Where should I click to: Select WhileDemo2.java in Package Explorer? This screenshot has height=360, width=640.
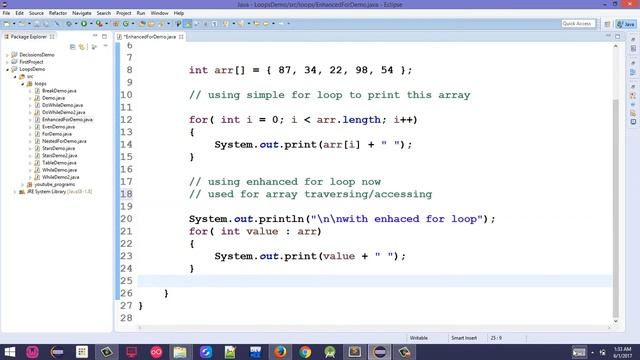tap(60, 177)
